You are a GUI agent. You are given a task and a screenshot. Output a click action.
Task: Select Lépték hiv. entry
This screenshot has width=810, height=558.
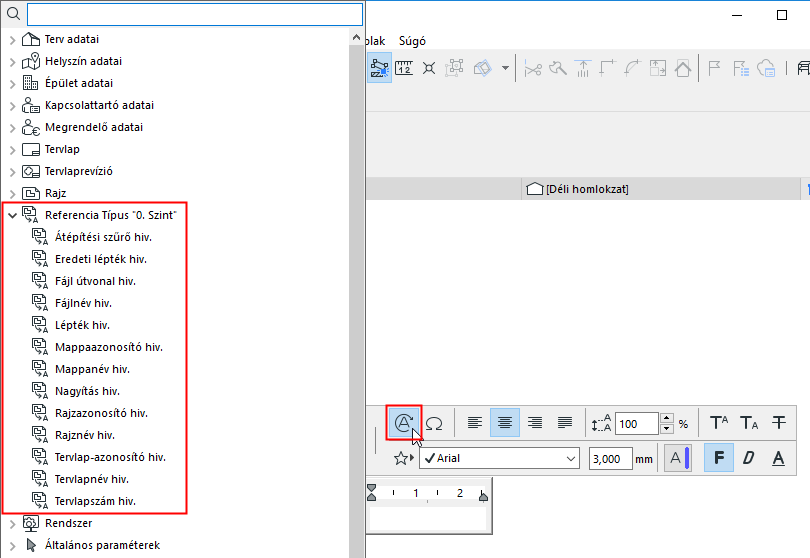coord(82,326)
